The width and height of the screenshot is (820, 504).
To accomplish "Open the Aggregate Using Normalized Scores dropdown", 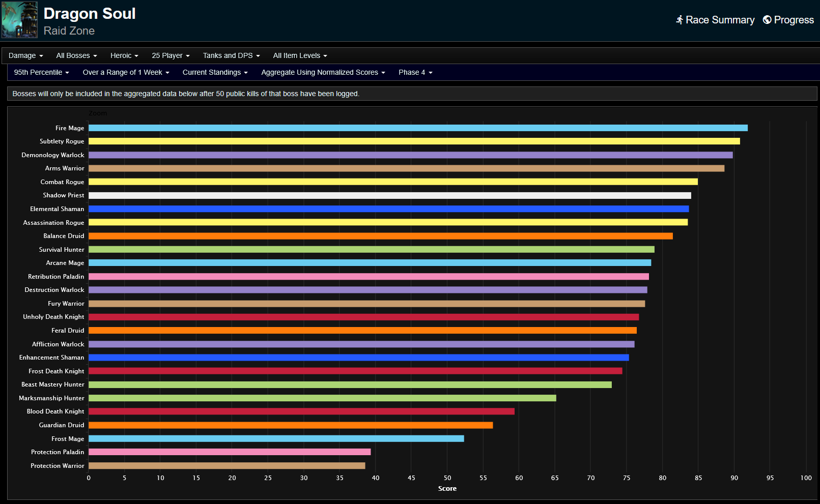I will (323, 72).
